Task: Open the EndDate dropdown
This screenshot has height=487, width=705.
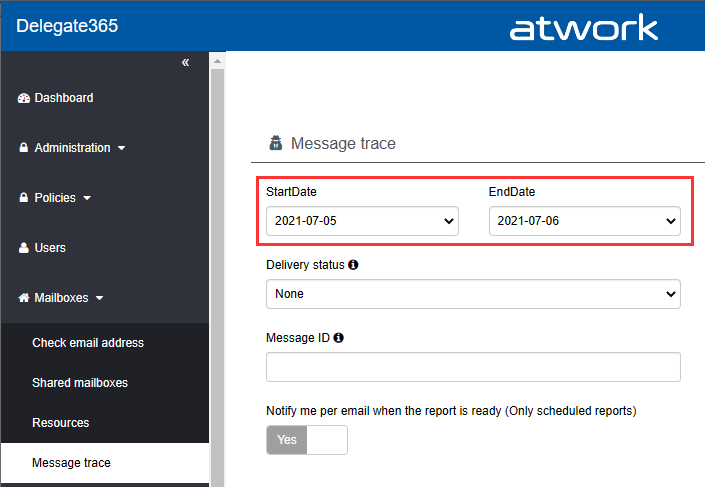Action: [x=585, y=221]
